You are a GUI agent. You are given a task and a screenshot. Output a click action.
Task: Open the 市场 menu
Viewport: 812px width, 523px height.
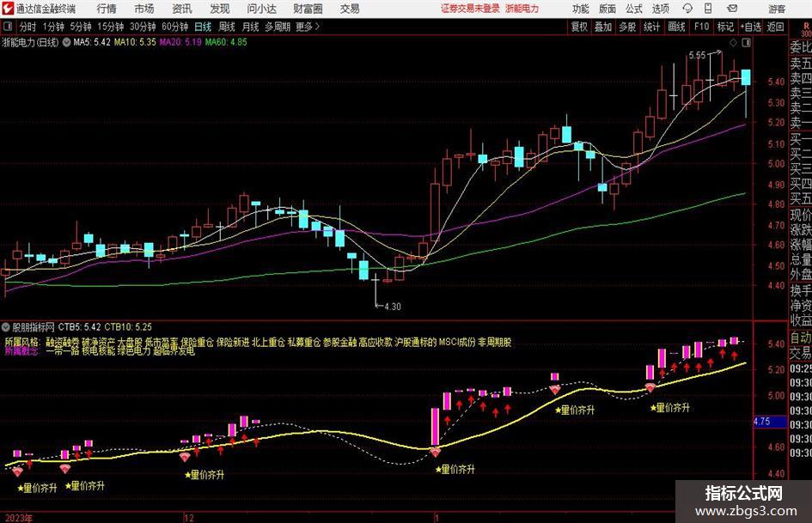coord(144,9)
